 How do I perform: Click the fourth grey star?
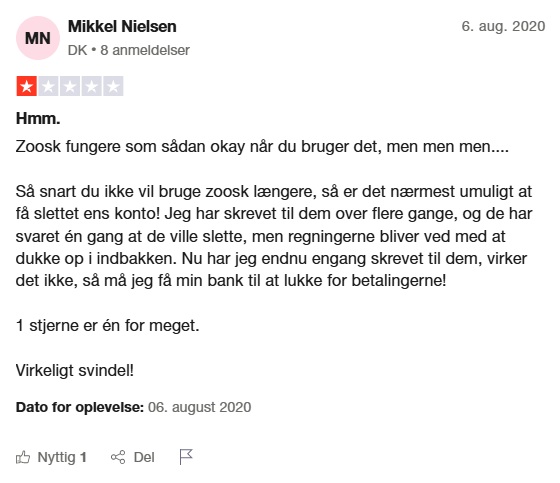[91, 86]
